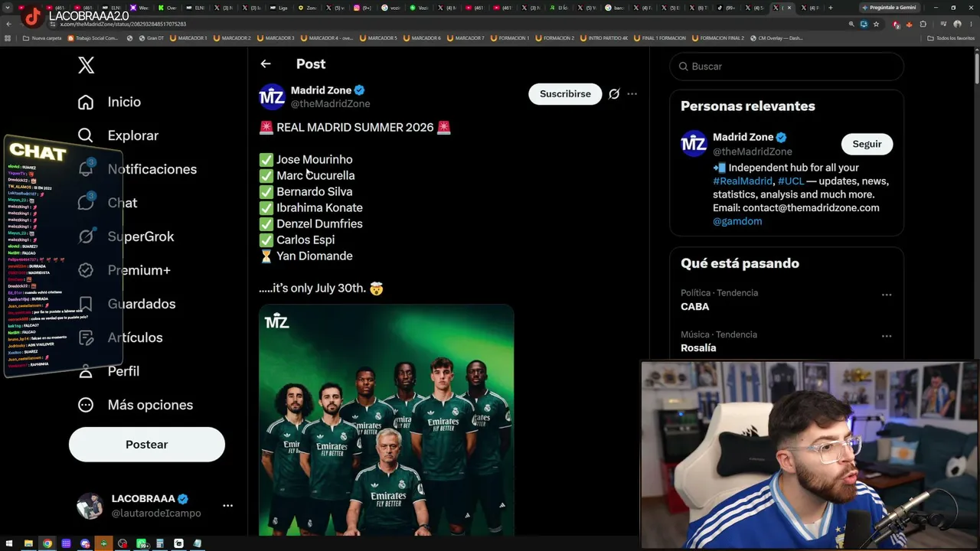980x551 pixels.
Task: Open the post's three-dot more menu
Action: coord(632,94)
